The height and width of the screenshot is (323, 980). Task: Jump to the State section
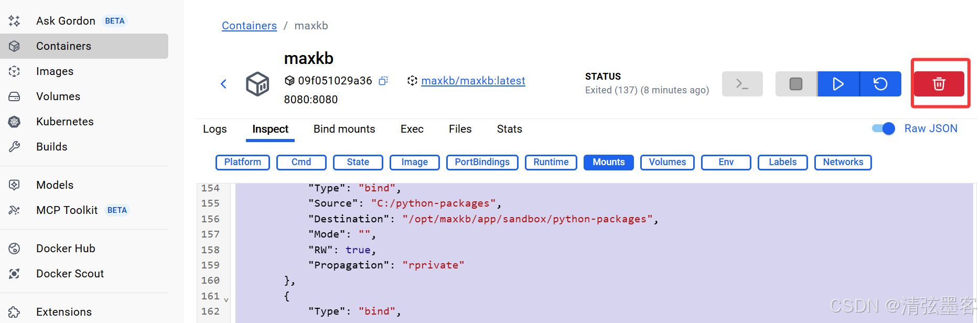pyautogui.click(x=358, y=163)
